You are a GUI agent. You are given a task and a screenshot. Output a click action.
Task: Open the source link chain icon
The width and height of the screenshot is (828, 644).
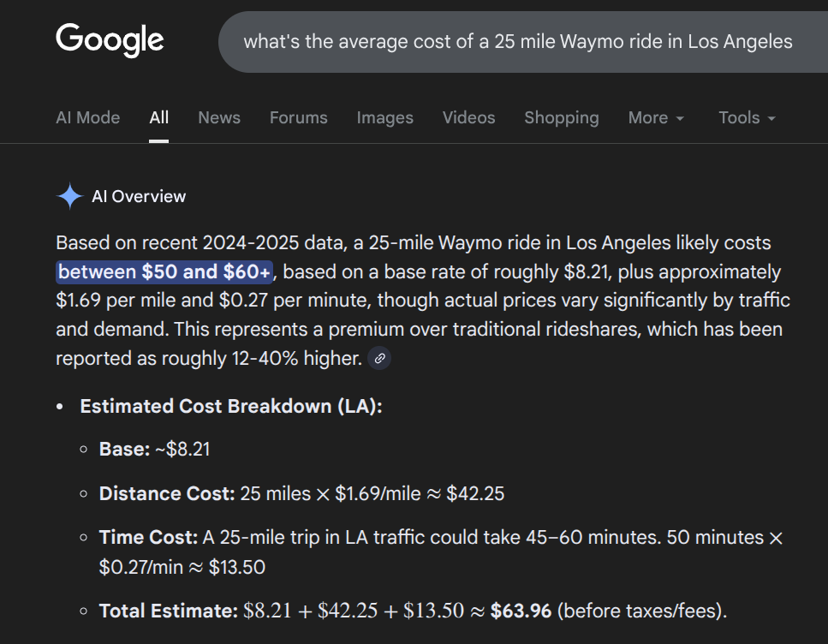379,359
